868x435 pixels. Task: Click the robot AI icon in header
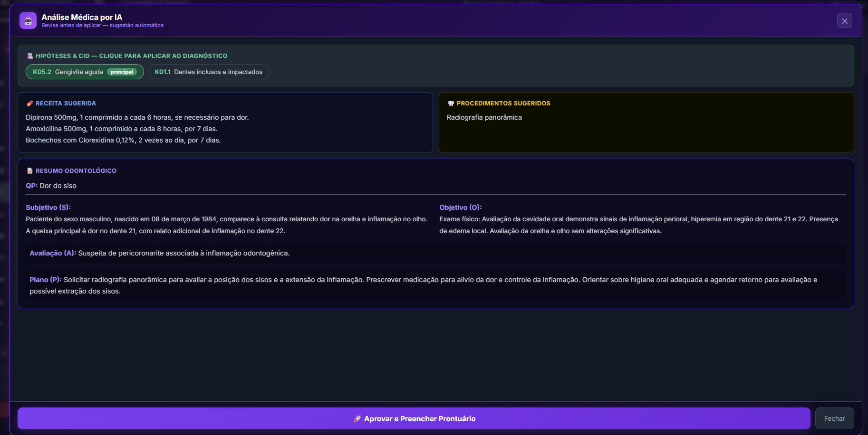pos(28,21)
